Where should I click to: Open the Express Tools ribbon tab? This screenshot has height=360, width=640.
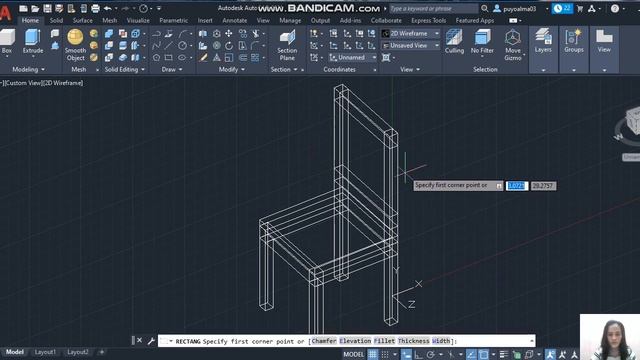(429, 20)
